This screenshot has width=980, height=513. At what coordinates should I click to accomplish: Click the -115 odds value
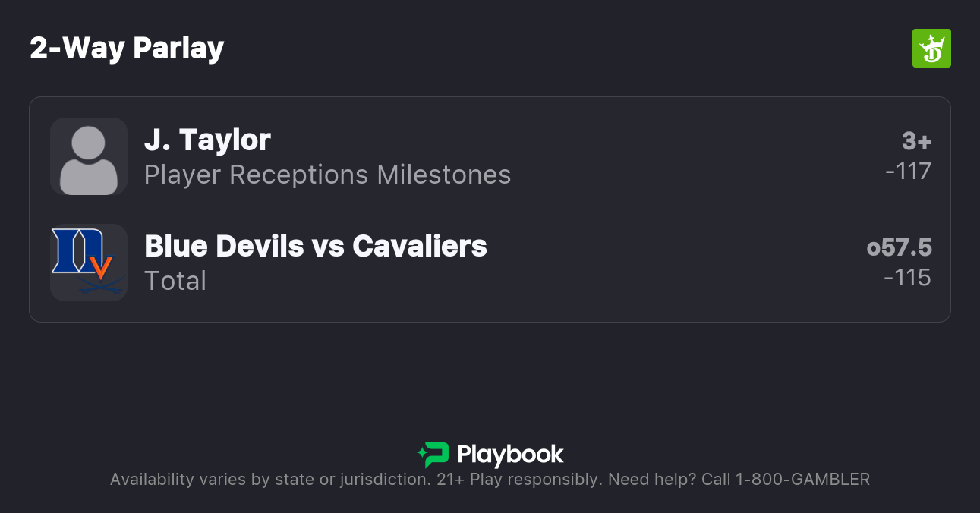click(907, 278)
